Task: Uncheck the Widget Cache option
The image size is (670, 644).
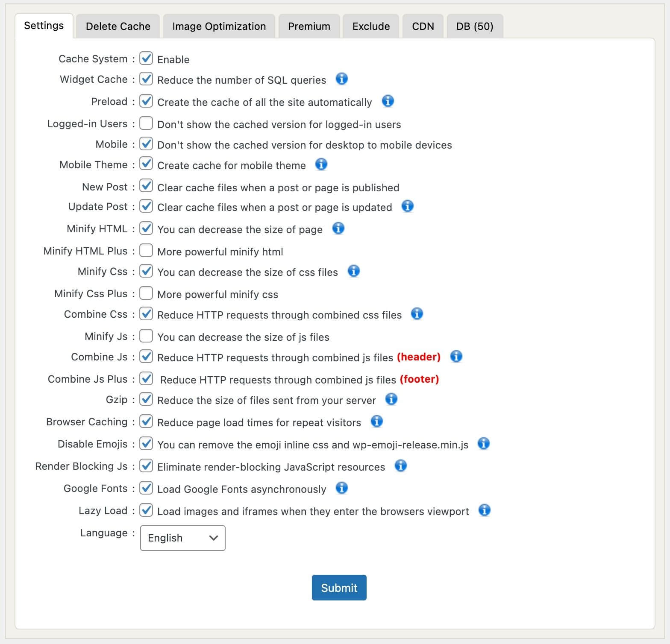Action: (x=146, y=79)
